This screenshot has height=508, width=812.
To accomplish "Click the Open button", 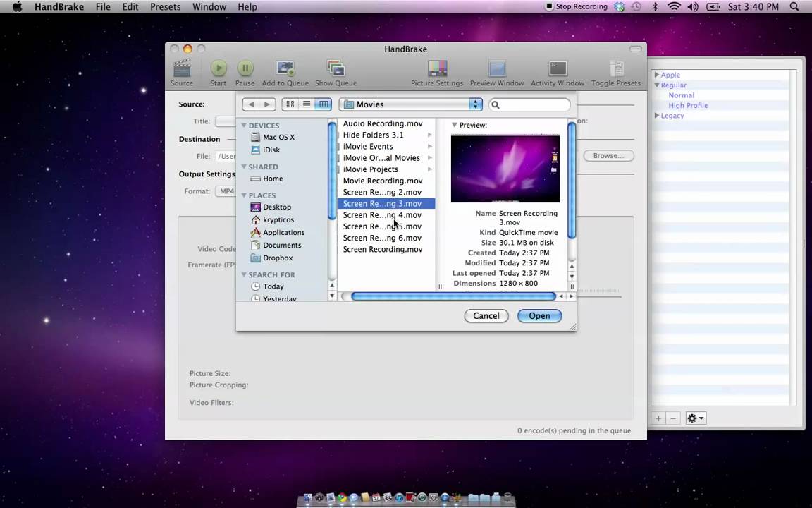I will coord(540,315).
